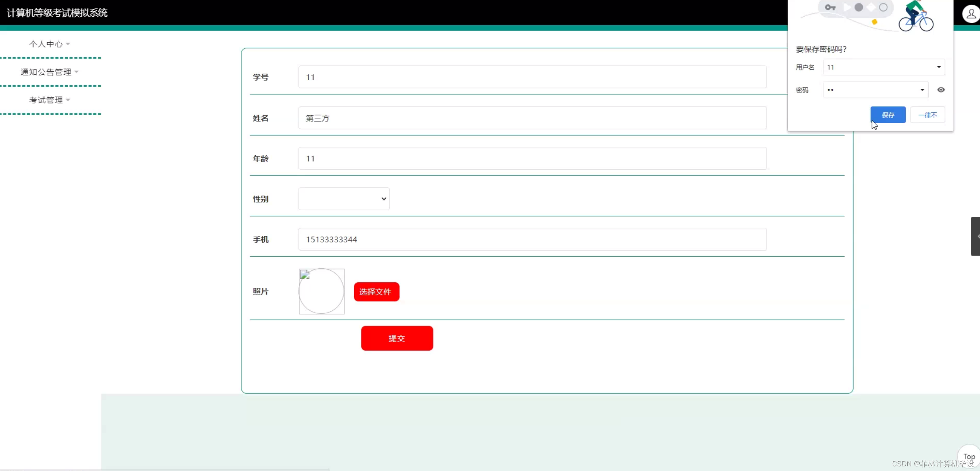Click the 手机 phone number field
The image size is (980, 471).
pos(532,239)
